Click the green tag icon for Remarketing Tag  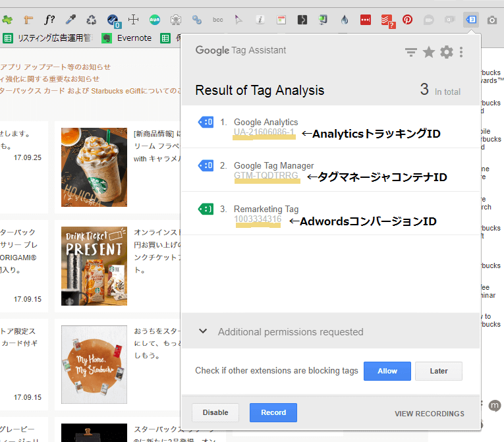pos(206,209)
